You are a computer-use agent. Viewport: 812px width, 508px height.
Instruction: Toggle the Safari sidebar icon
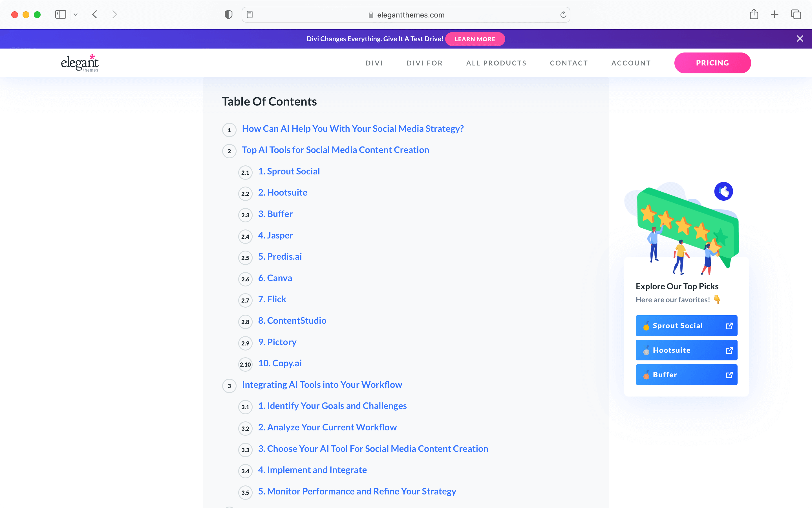(60, 14)
